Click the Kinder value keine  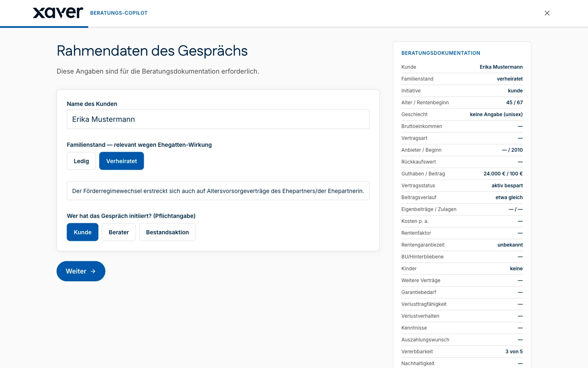click(x=516, y=269)
